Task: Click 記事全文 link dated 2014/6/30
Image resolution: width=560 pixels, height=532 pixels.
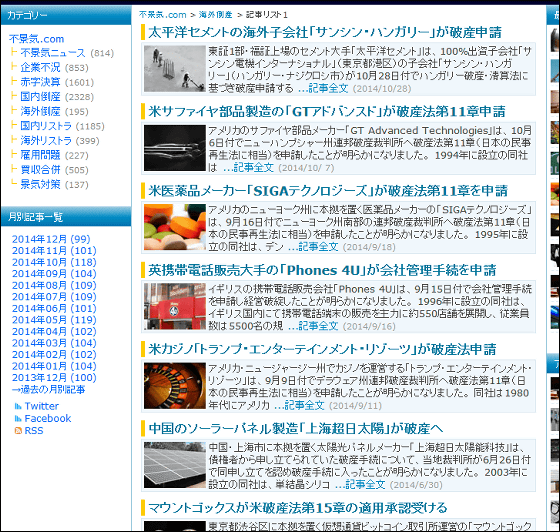Action: point(360,485)
